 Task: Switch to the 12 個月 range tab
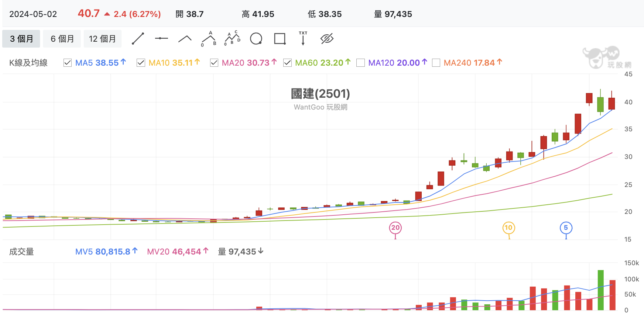click(103, 39)
